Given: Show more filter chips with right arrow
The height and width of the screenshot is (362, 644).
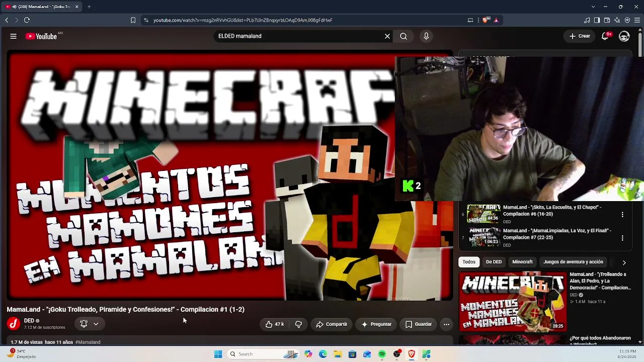Looking at the screenshot, I should (624, 262).
